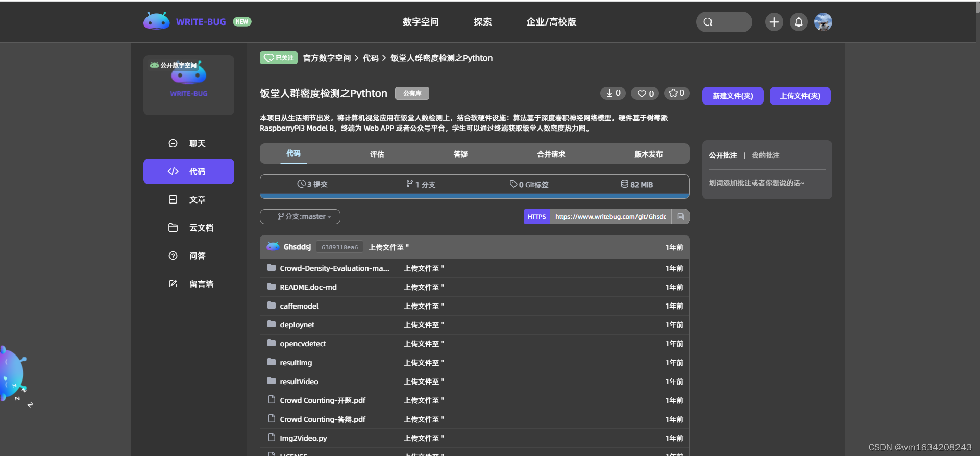The image size is (980, 456).
Task: Click the 3 提交 commits item
Action: tap(312, 184)
